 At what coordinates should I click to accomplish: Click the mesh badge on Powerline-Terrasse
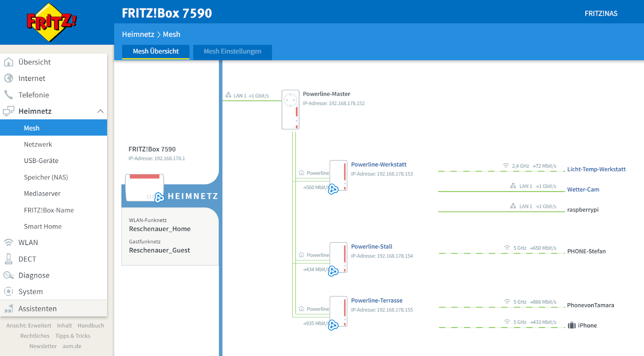[333, 325]
